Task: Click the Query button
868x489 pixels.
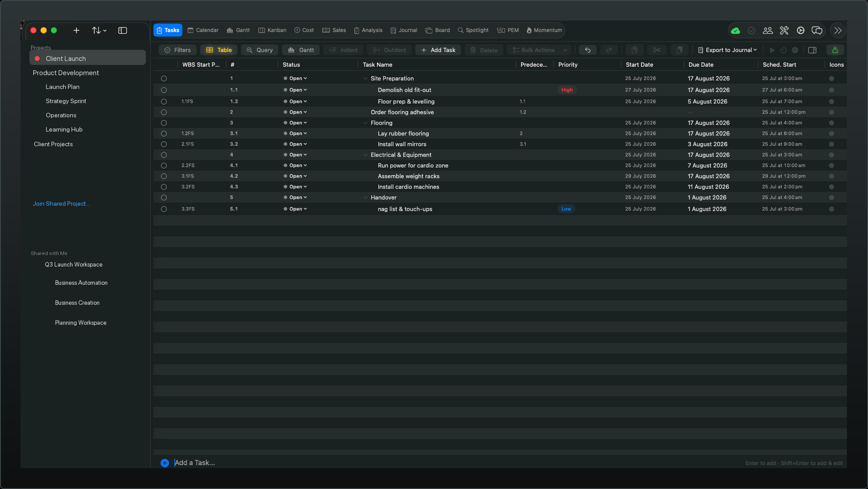Action: [259, 50]
